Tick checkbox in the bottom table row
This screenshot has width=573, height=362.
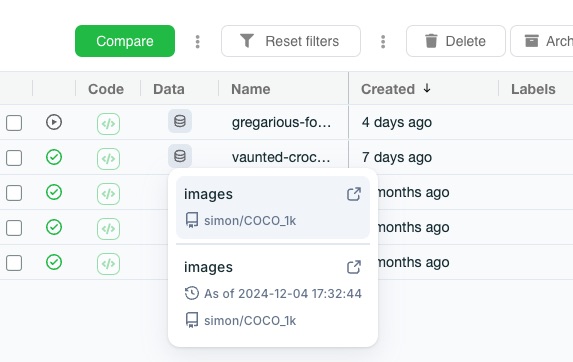point(14,263)
